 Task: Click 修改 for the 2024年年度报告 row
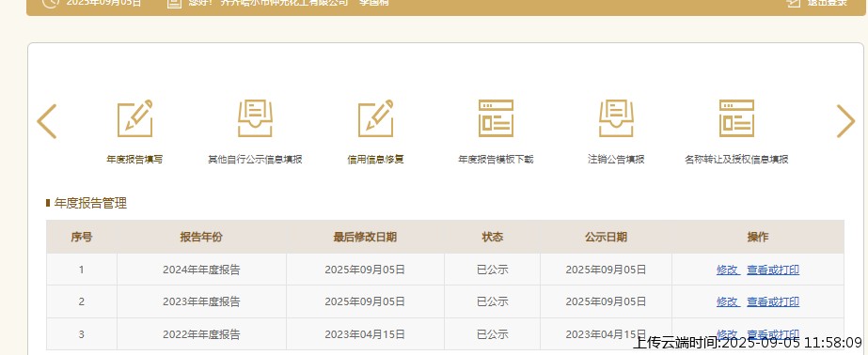pos(727,270)
